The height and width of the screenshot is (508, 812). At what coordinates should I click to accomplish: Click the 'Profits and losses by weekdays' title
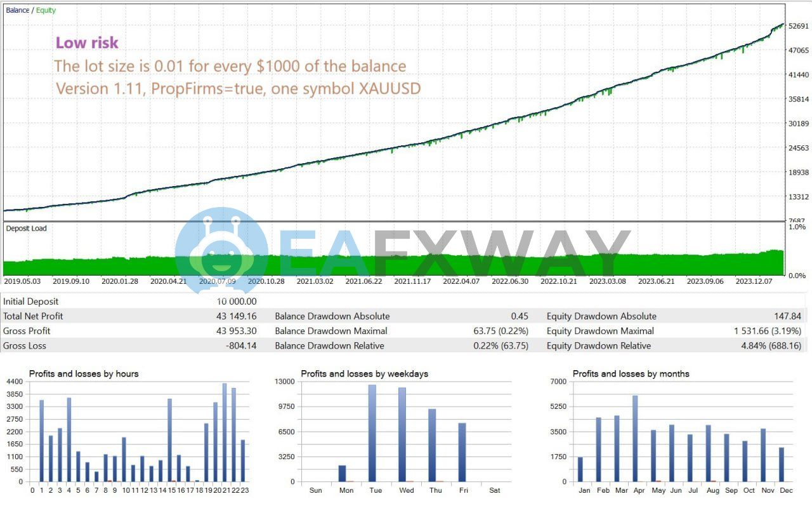[365, 374]
